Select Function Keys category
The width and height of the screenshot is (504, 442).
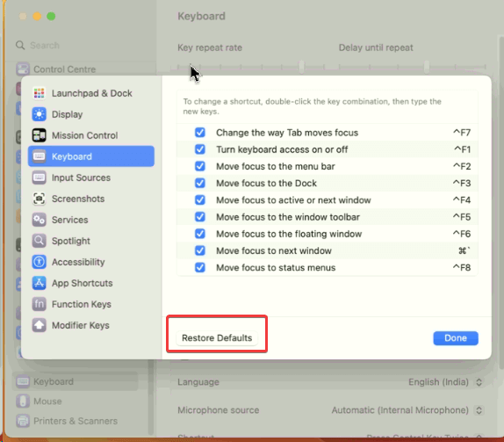point(91,304)
